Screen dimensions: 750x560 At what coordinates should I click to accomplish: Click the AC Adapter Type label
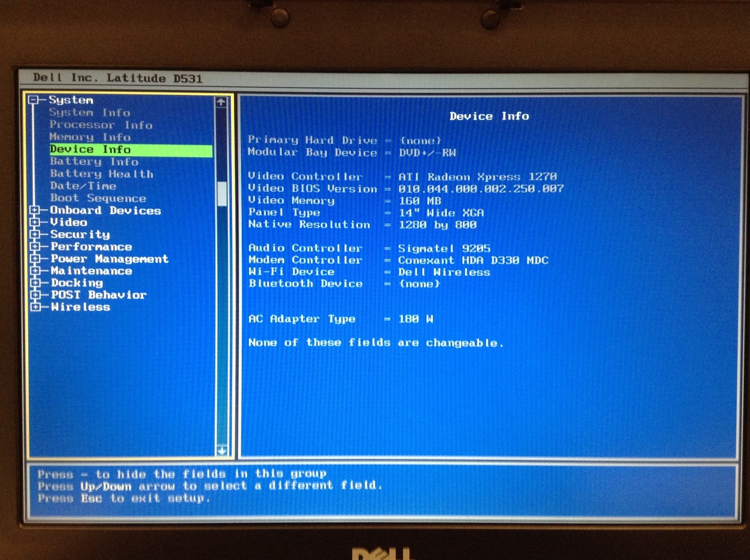(x=302, y=319)
